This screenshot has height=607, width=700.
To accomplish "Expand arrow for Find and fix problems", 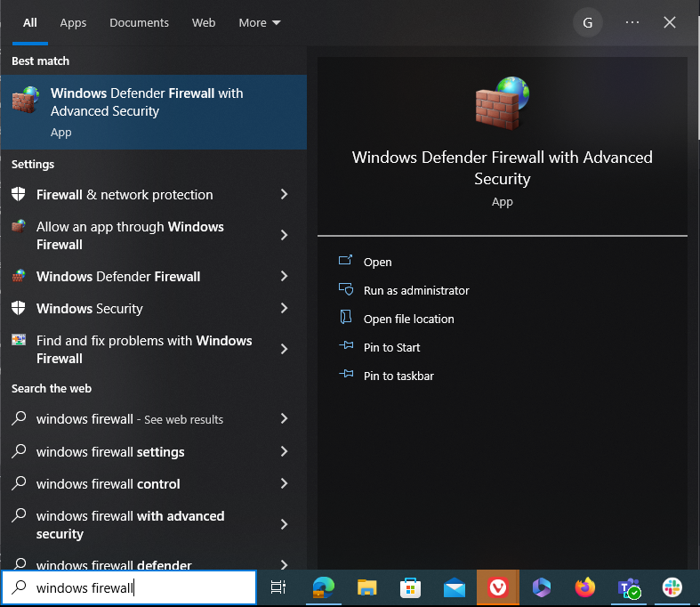I will 284,349.
